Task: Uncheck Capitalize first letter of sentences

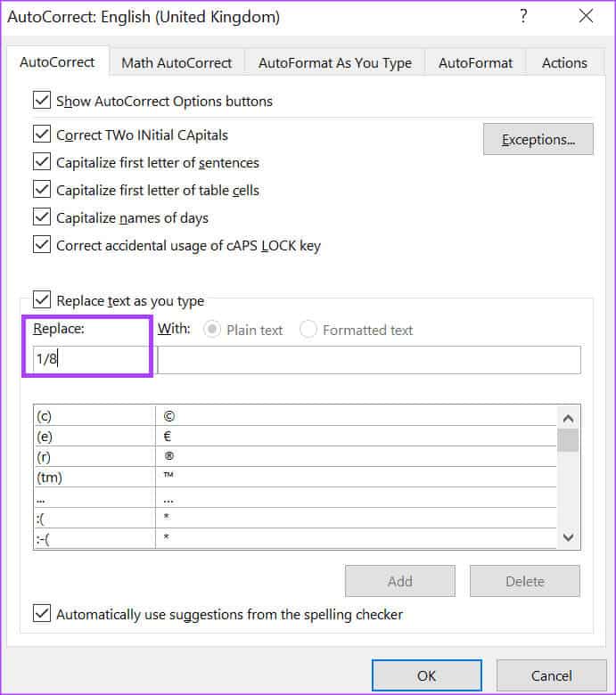Action: click(42, 162)
